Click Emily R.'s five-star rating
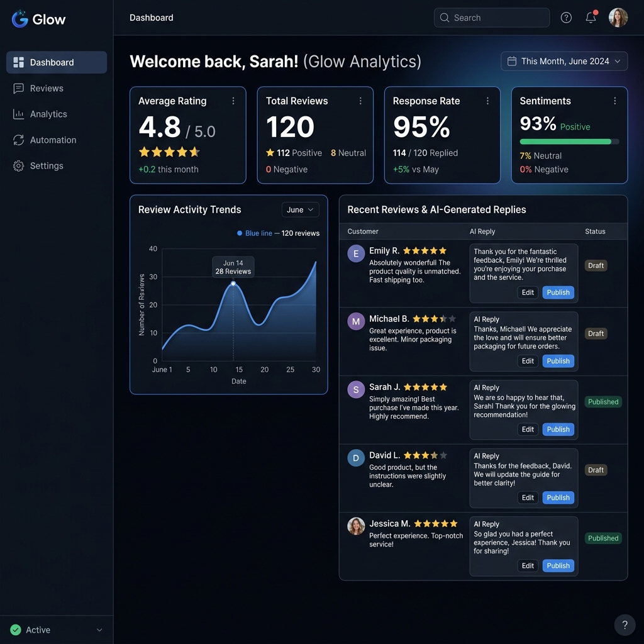This screenshot has height=644, width=644. [425, 250]
